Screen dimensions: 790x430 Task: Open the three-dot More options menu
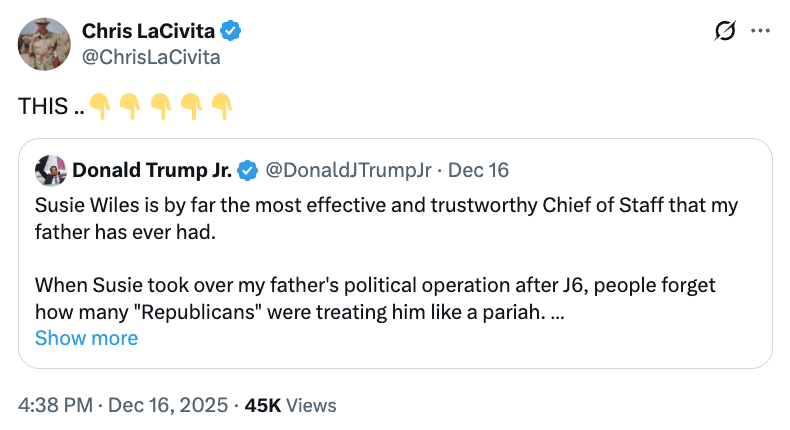(x=760, y=32)
